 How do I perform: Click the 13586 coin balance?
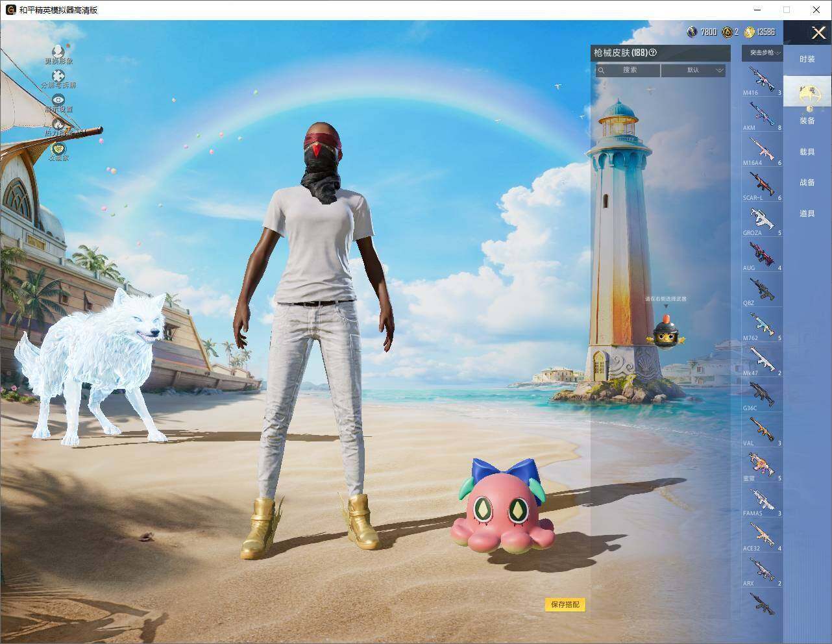click(766, 32)
